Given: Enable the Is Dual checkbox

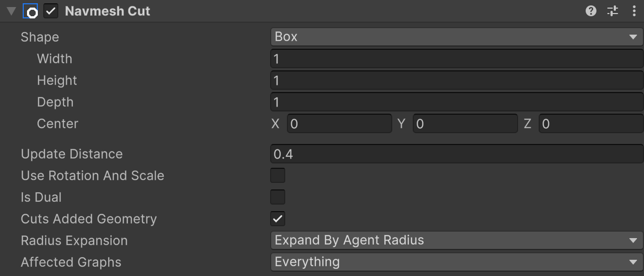Looking at the screenshot, I should pos(278,198).
